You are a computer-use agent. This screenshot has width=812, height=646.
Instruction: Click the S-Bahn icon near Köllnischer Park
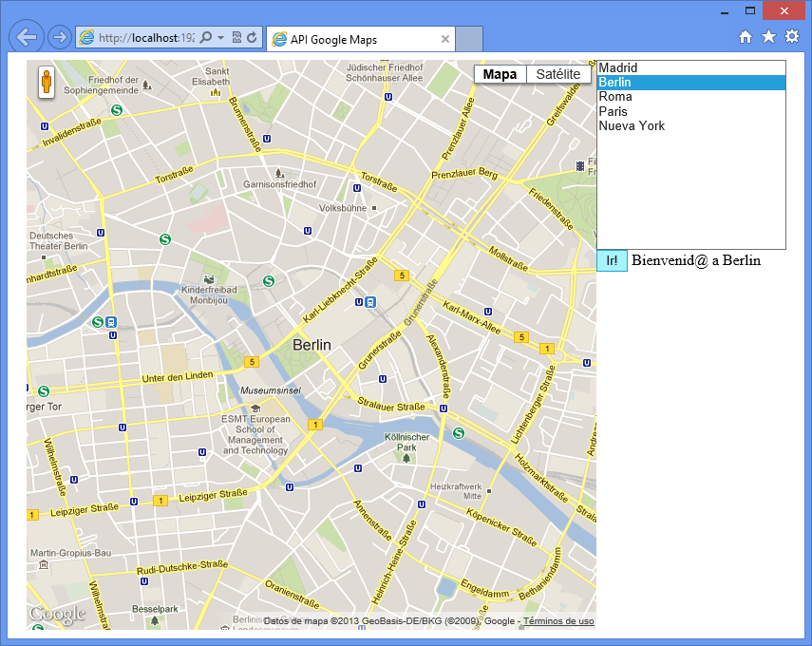coord(459,432)
